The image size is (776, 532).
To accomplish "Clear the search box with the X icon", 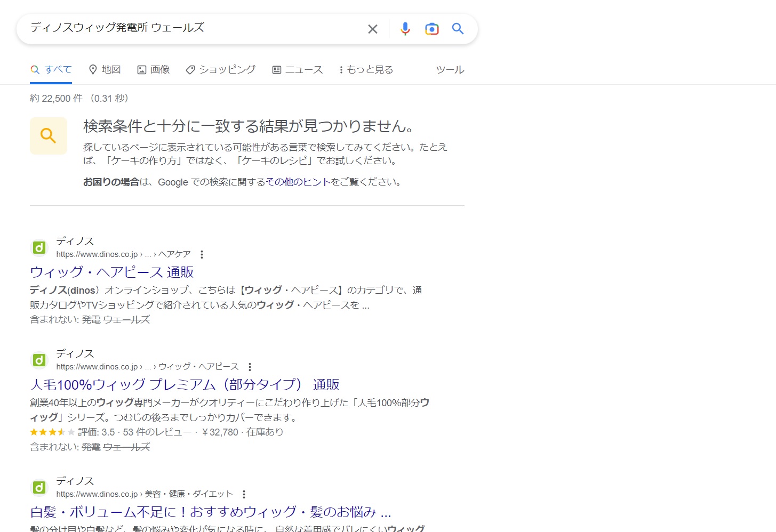I will coord(373,29).
